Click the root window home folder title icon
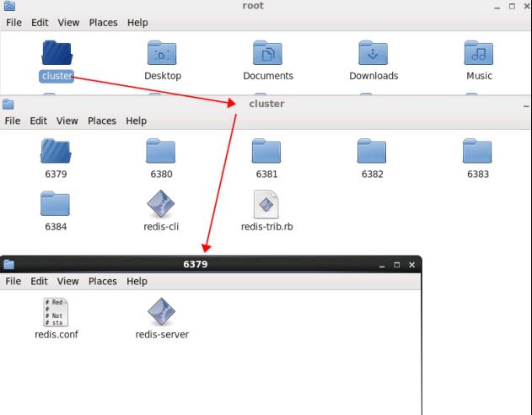 pyautogui.click(x=9, y=5)
